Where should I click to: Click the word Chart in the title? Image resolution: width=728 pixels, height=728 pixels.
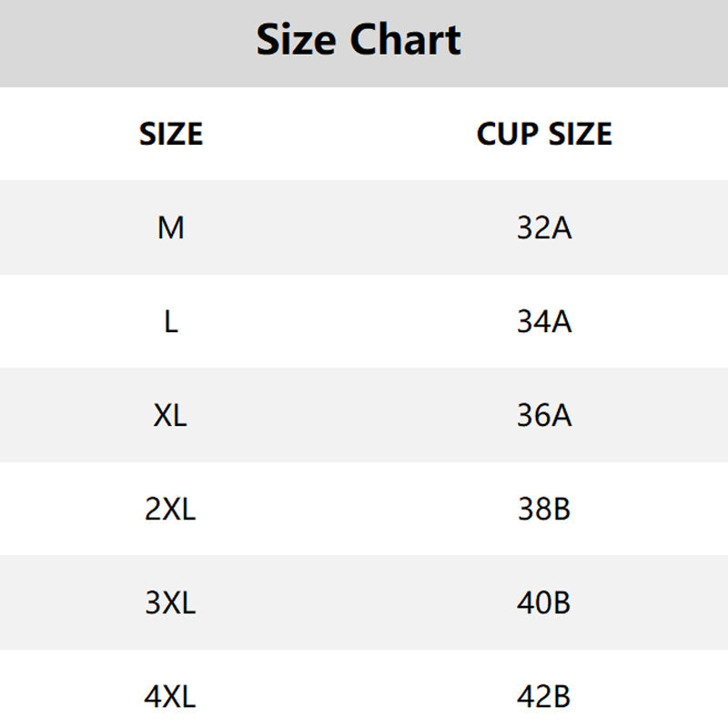pos(405,40)
